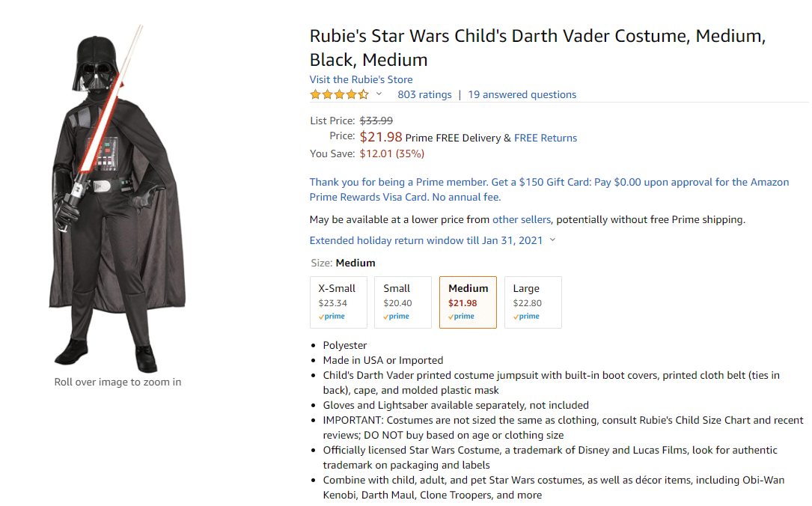
Task: Click the star rating icons
Action: (x=339, y=94)
